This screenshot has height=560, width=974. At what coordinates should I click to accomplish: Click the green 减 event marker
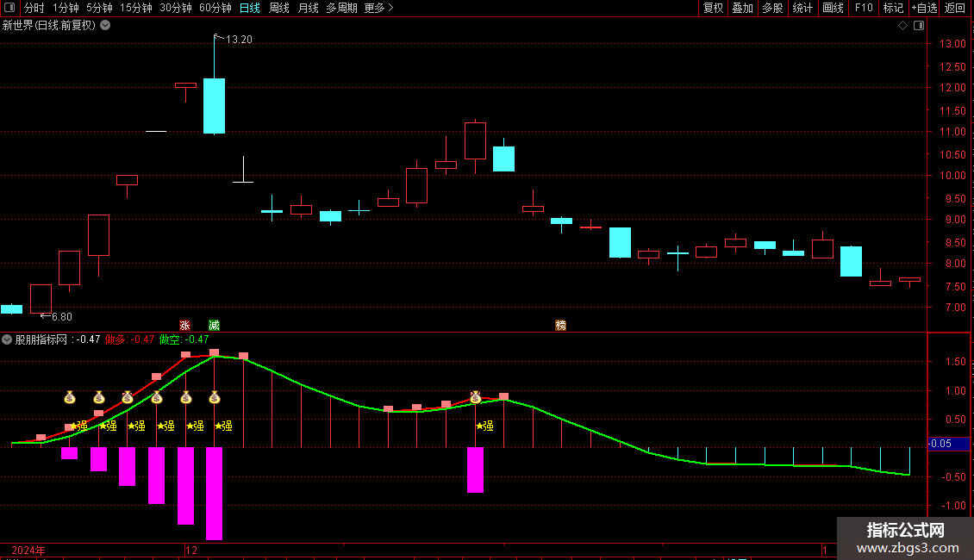[x=215, y=326]
